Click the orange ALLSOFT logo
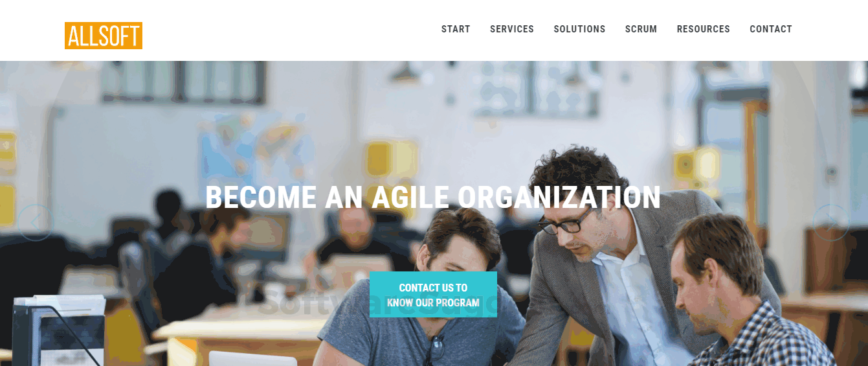 pyautogui.click(x=104, y=36)
